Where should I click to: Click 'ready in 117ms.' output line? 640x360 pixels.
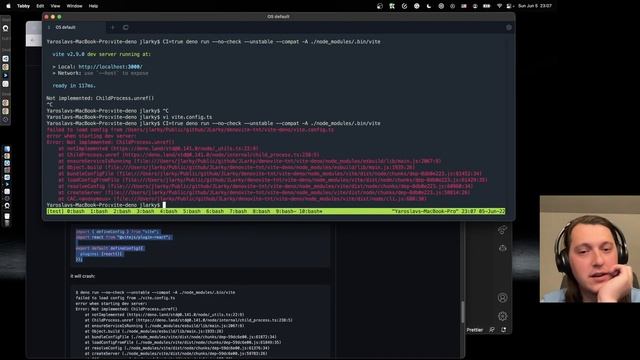pyautogui.click(x=74, y=86)
